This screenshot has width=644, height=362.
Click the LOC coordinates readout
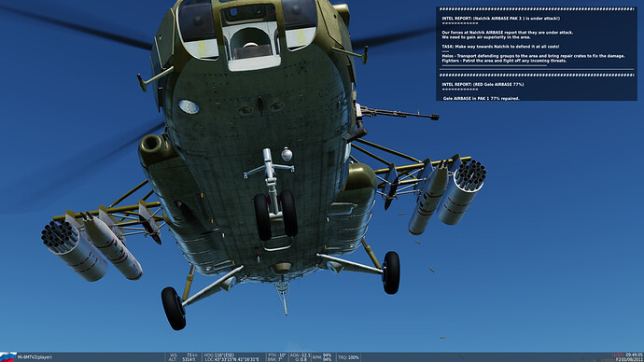[x=231, y=359]
